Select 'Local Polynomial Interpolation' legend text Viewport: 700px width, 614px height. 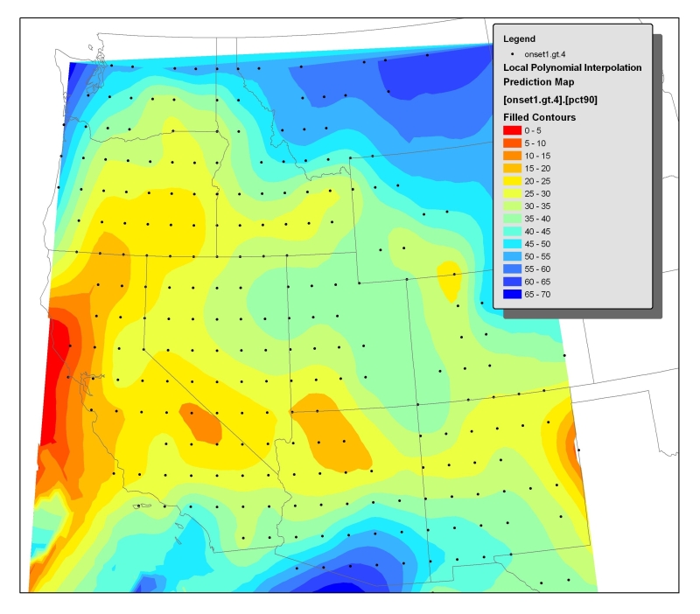coord(572,67)
